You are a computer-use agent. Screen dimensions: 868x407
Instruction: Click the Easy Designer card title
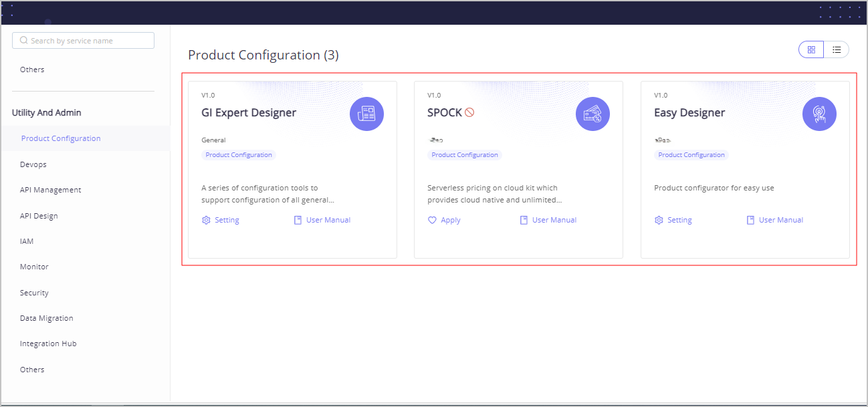tap(689, 113)
